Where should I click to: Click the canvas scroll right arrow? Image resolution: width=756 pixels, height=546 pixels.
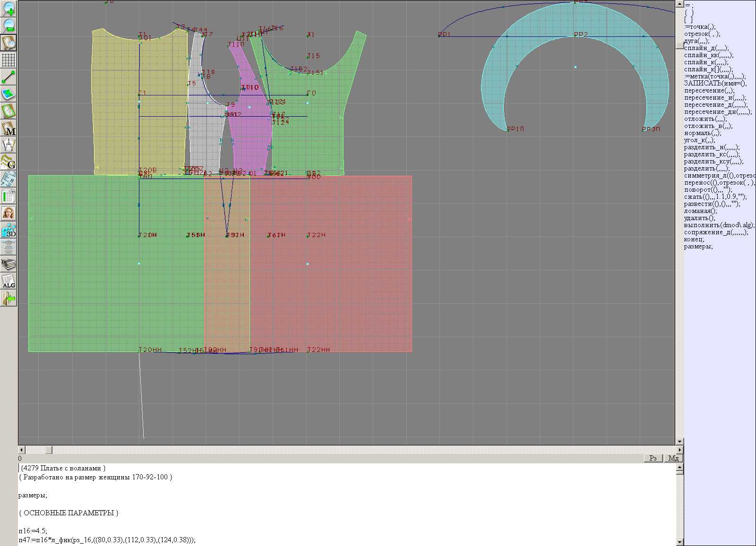[679, 450]
